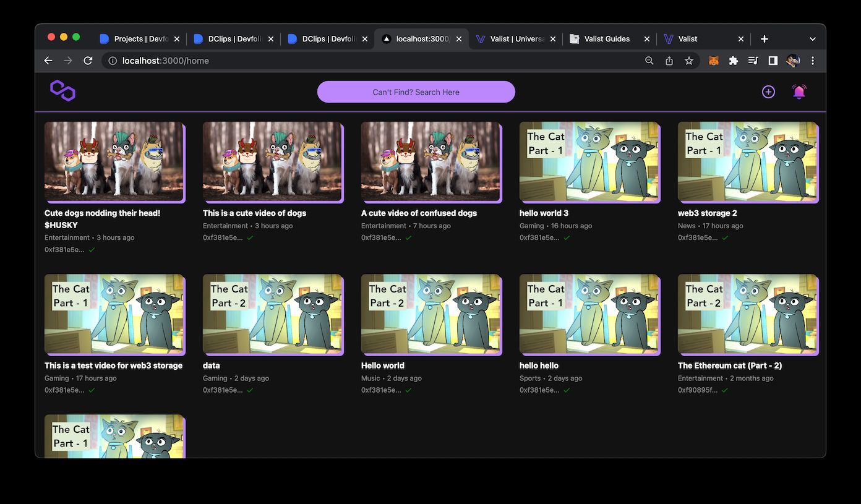Switch to the 'Valist | Universal' tab

pyautogui.click(x=515, y=39)
